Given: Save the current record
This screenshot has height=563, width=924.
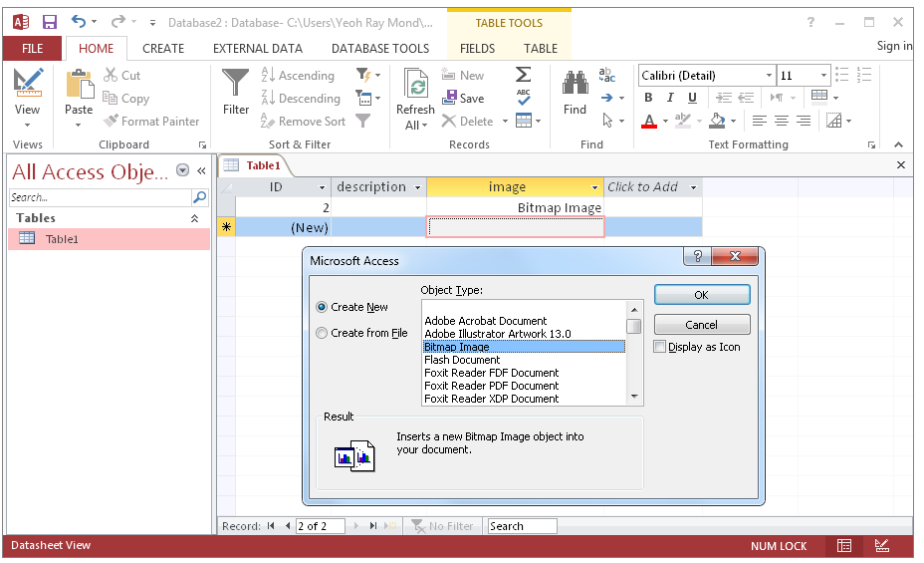Looking at the screenshot, I should (x=463, y=99).
